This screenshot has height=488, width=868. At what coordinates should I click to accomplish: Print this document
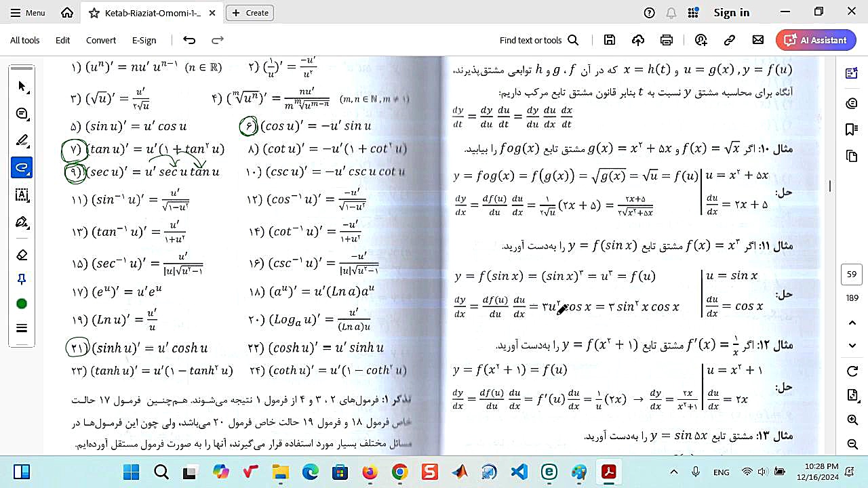(667, 40)
